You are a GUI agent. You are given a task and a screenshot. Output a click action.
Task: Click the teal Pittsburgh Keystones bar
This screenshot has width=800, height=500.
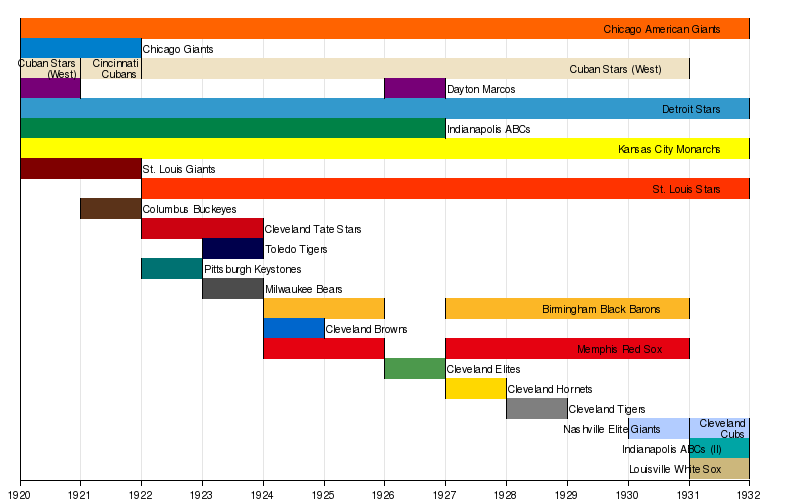click(x=172, y=268)
